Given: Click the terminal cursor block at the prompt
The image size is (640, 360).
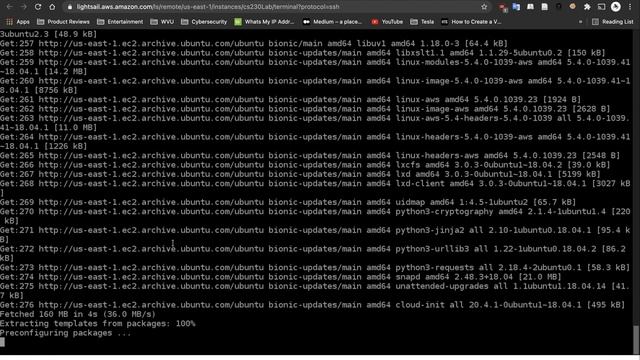Looking at the screenshot, I should click(x=2, y=342).
